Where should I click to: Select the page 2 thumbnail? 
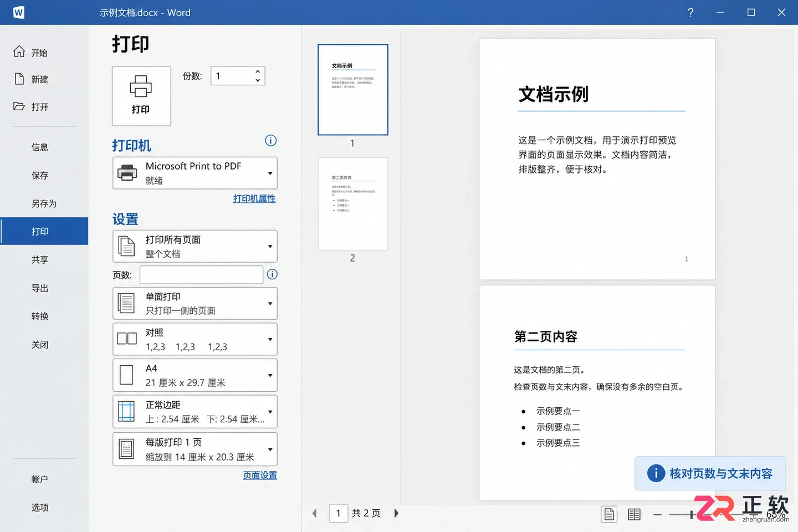pyautogui.click(x=353, y=204)
